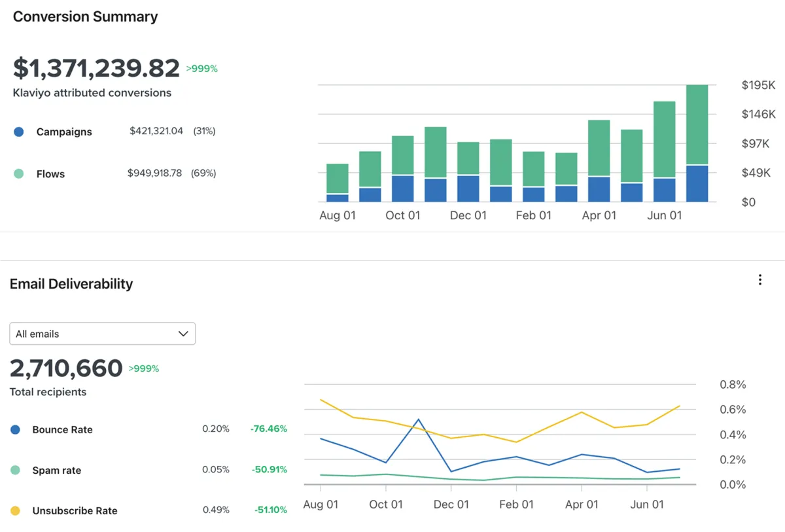Click the Spam rate legend dot

point(16,470)
